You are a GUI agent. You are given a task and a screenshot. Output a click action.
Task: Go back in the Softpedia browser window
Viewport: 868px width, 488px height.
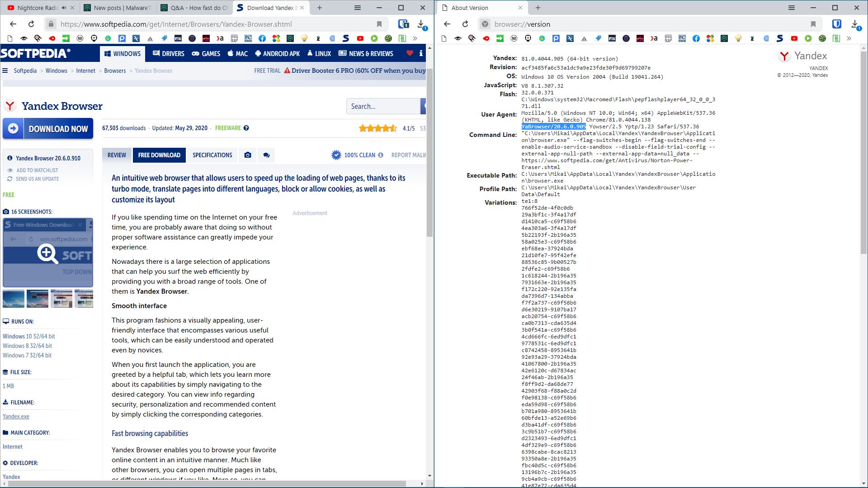pyautogui.click(x=13, y=24)
